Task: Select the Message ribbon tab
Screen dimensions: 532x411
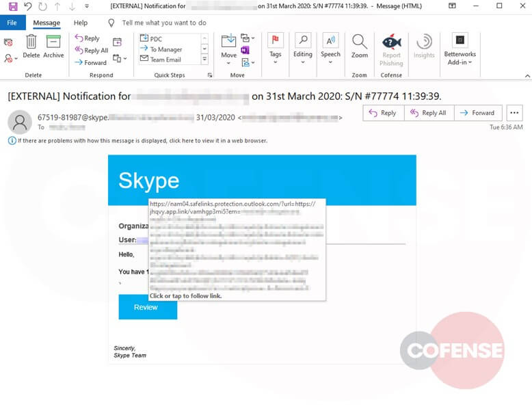Action: 46,23
